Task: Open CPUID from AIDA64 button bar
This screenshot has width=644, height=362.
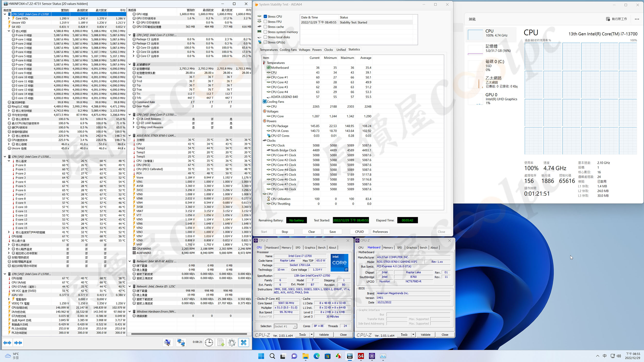Action: coord(359,232)
